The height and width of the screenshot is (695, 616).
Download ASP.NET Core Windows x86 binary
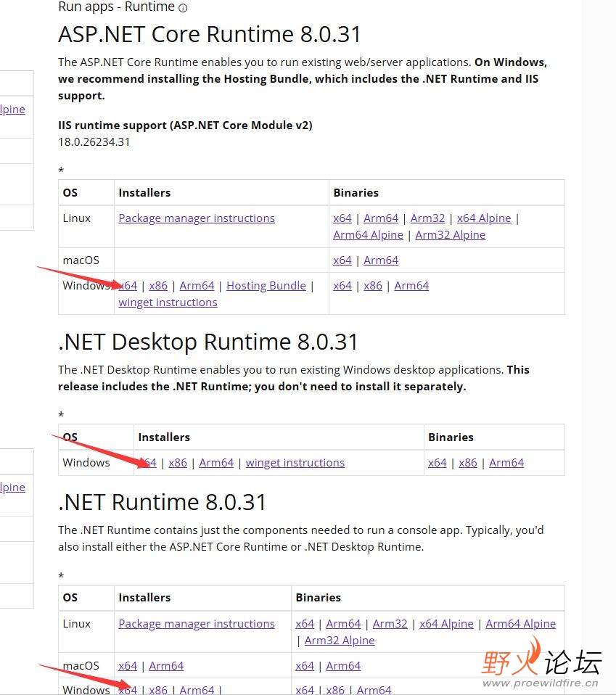pos(373,285)
